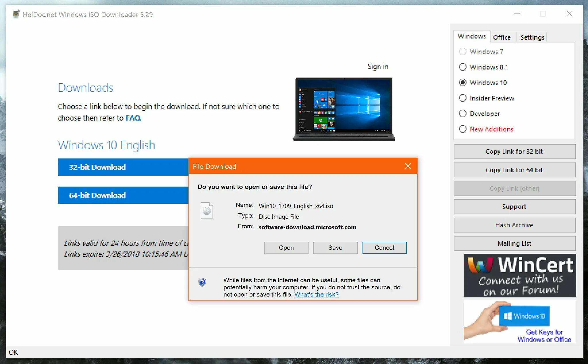The image size is (588, 364).
Task: Open the Settings tab
Action: tap(532, 37)
